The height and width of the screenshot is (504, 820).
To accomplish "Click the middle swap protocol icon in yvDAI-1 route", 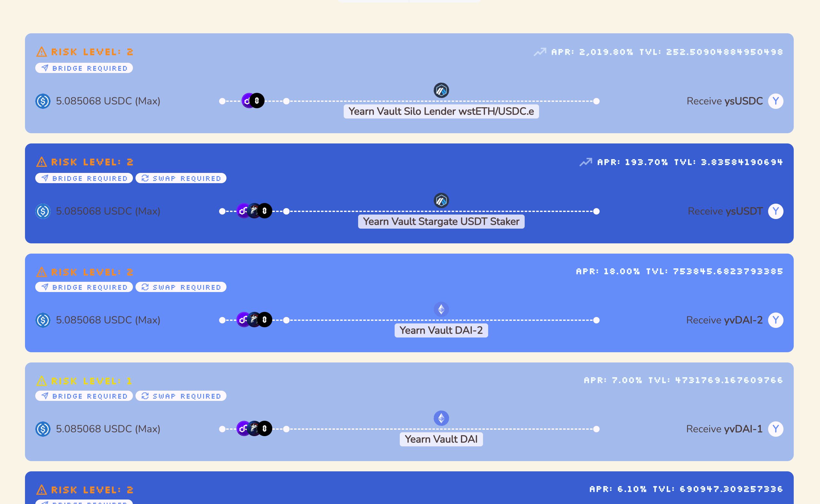I will [254, 429].
